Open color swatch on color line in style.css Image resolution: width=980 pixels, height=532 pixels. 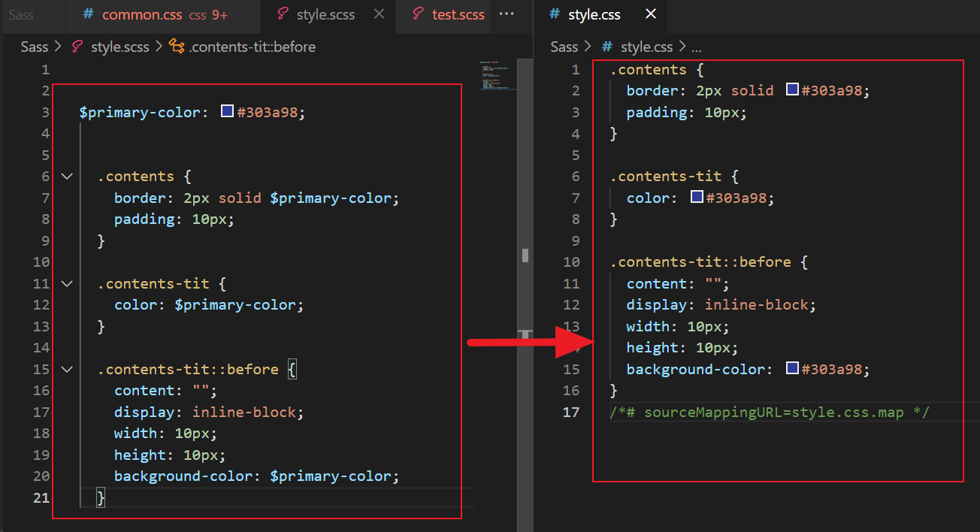697,198
